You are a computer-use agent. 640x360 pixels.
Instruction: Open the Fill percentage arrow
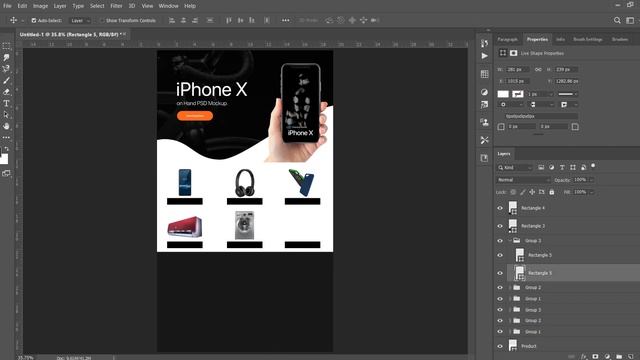click(x=591, y=192)
